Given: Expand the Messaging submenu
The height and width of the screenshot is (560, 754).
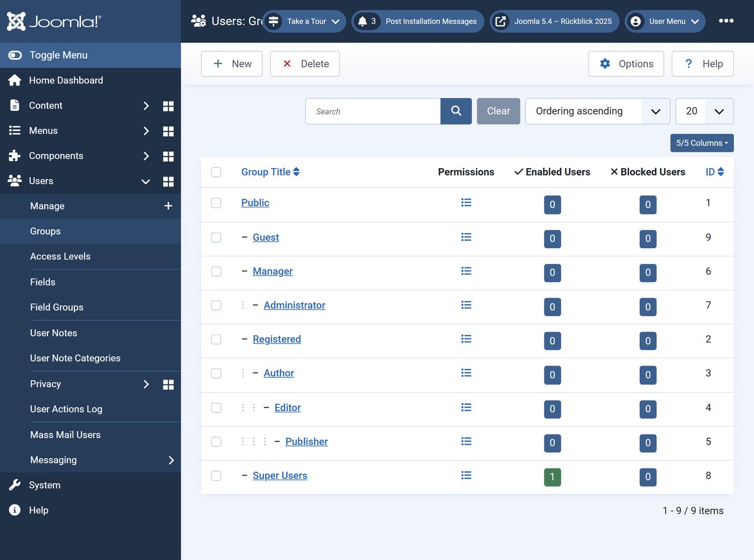Looking at the screenshot, I should [x=90, y=460].
